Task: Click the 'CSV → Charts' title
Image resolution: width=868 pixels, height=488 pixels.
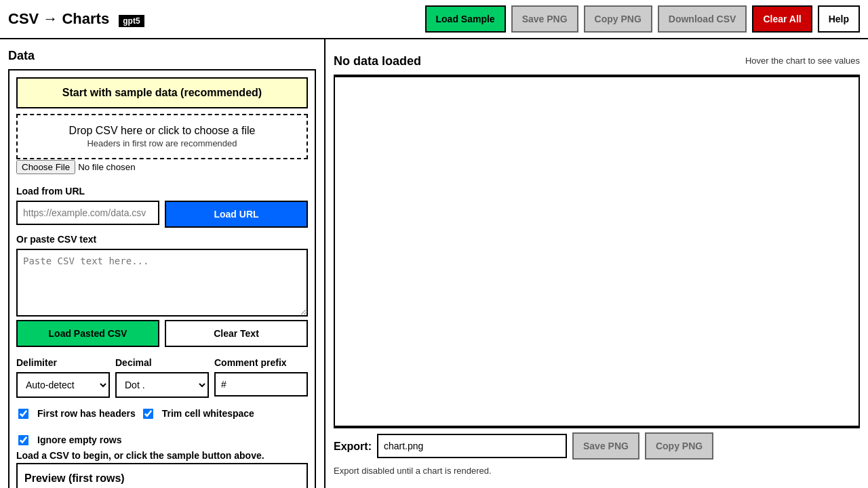Action: 58,19
